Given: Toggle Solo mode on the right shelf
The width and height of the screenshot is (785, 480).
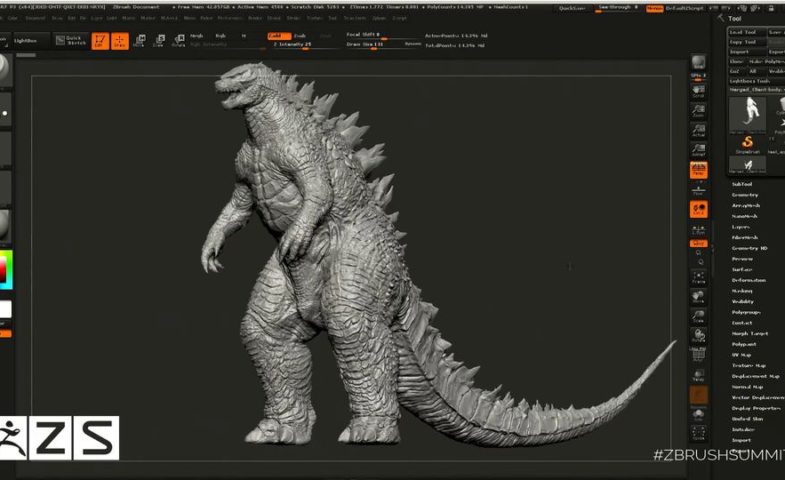Looking at the screenshot, I should click(x=698, y=413).
